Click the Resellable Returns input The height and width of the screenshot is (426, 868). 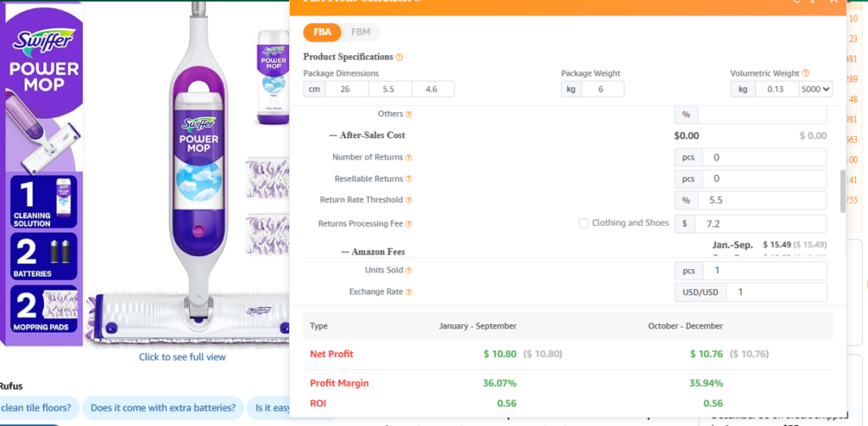[x=764, y=179]
